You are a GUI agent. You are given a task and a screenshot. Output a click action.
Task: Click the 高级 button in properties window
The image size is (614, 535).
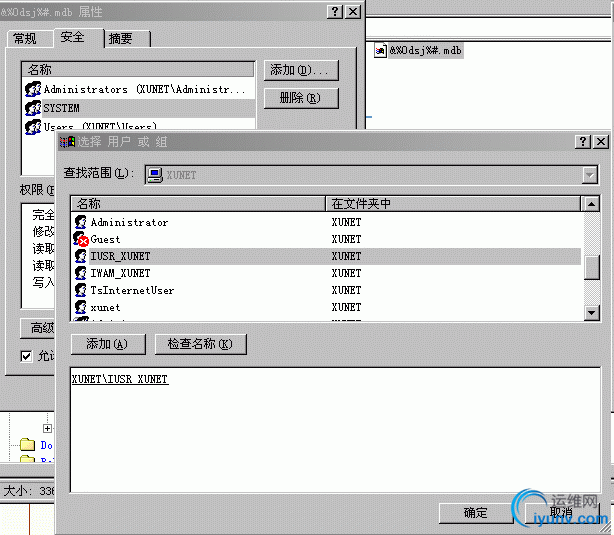pos(38,328)
